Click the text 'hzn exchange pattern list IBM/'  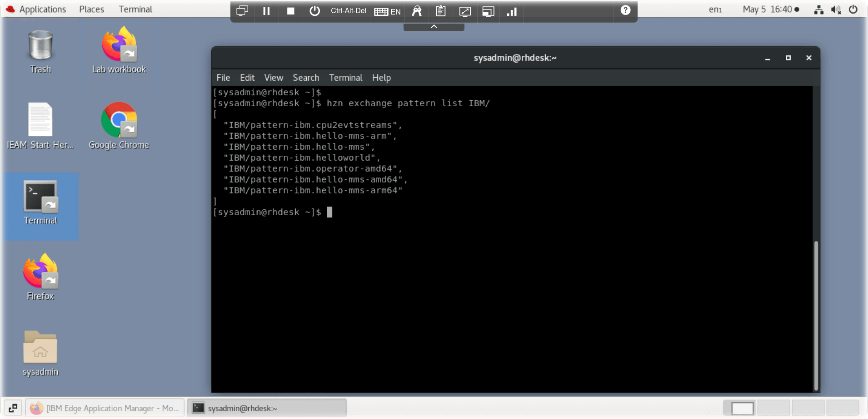click(x=408, y=103)
